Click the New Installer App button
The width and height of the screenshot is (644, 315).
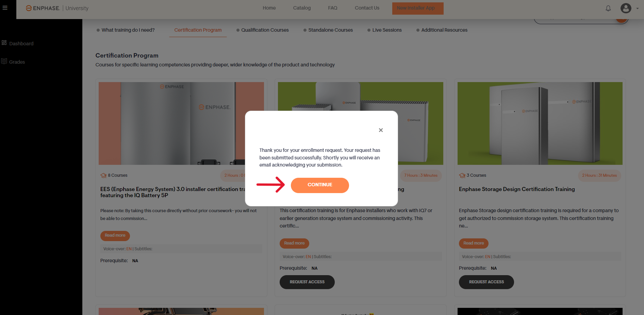(418, 9)
